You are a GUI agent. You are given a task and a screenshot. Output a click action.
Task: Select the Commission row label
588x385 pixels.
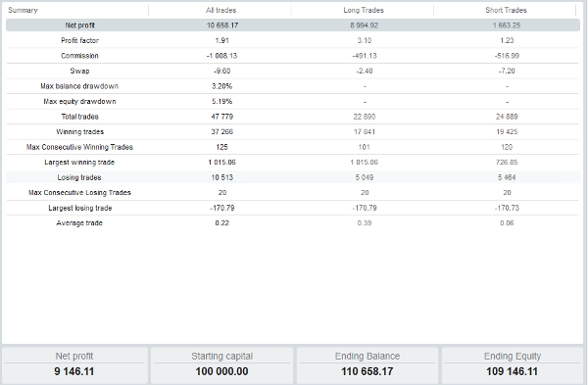80,56
